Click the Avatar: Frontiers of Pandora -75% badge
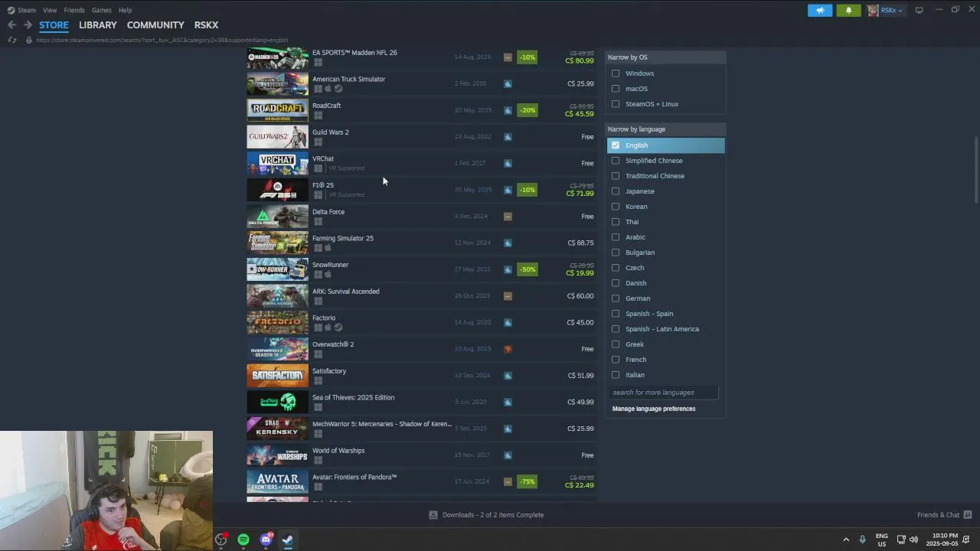 [527, 481]
